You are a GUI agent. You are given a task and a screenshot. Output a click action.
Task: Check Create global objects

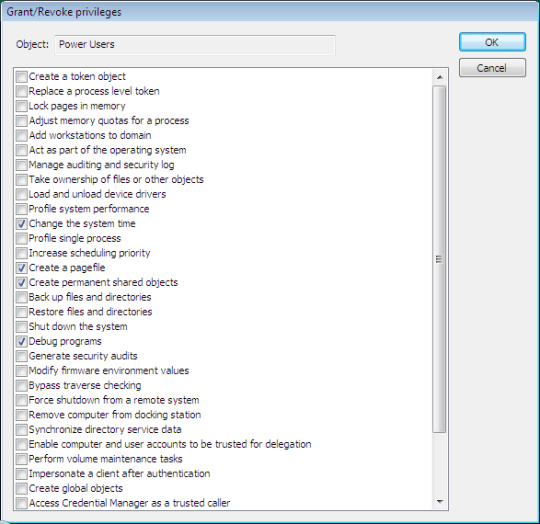[x=21, y=489]
